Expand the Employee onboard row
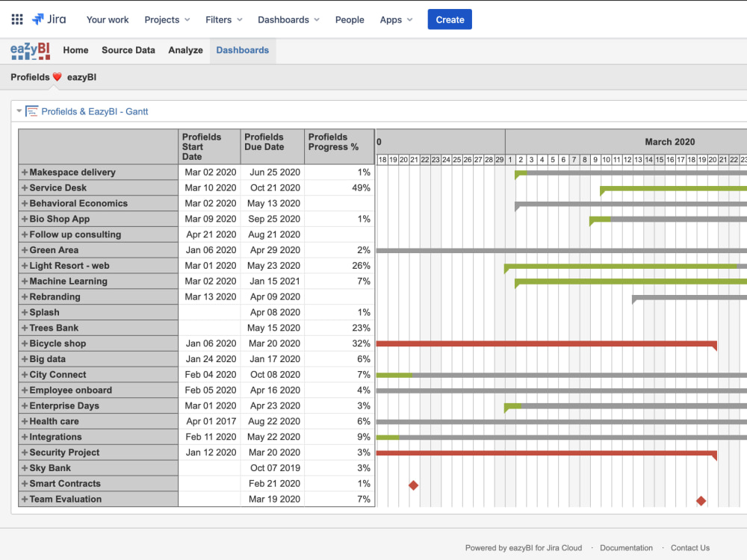Screen dimensions: 747x560 [x=25, y=390]
